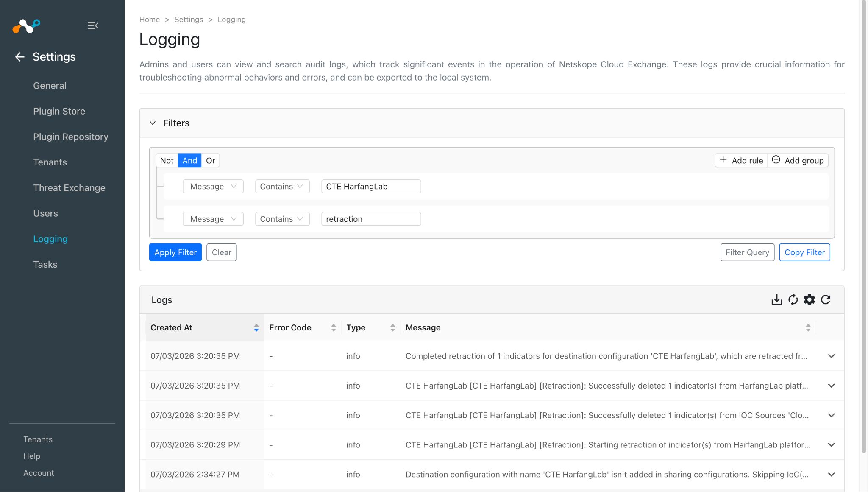Open Account link in sidebar
The height and width of the screenshot is (492, 868).
pos(39,473)
